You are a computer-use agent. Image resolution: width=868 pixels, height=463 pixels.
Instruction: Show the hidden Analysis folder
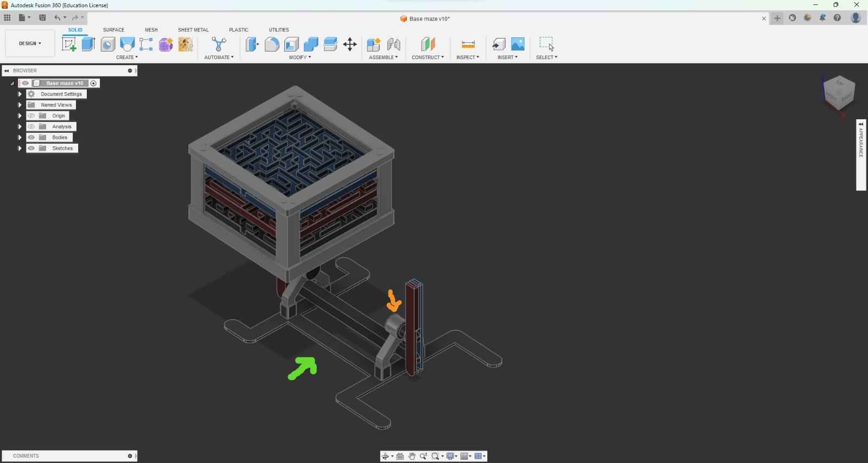pyautogui.click(x=31, y=126)
